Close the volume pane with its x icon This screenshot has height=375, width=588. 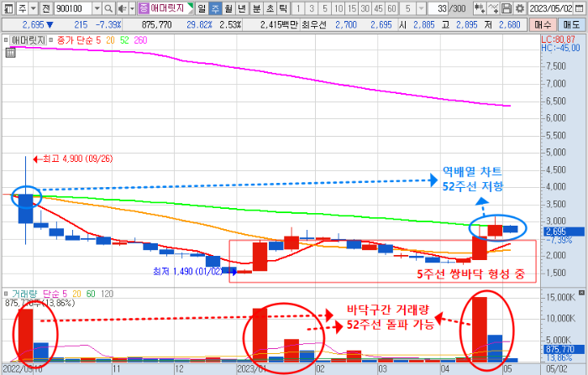click(x=581, y=292)
